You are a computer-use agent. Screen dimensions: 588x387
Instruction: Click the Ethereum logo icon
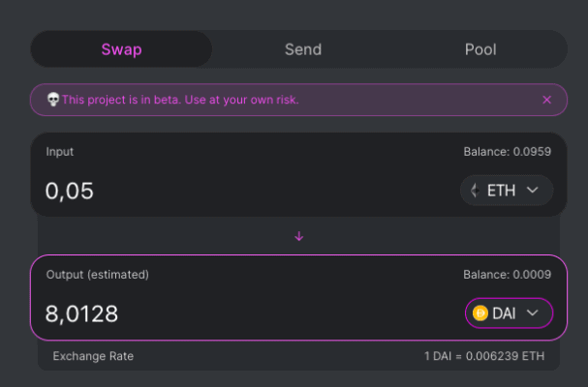[475, 191]
